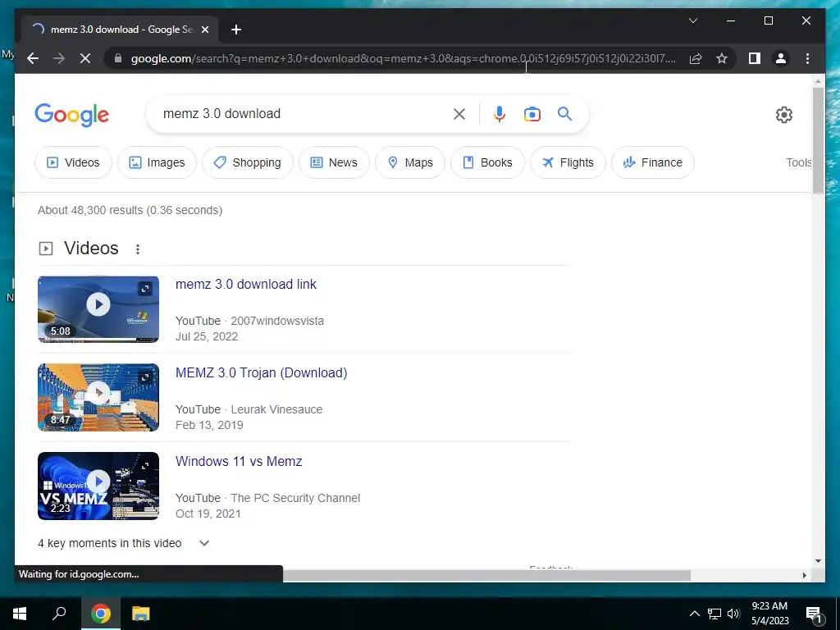The image size is (840, 630).
Task: Share this page icon in address bar
Action: tap(696, 58)
